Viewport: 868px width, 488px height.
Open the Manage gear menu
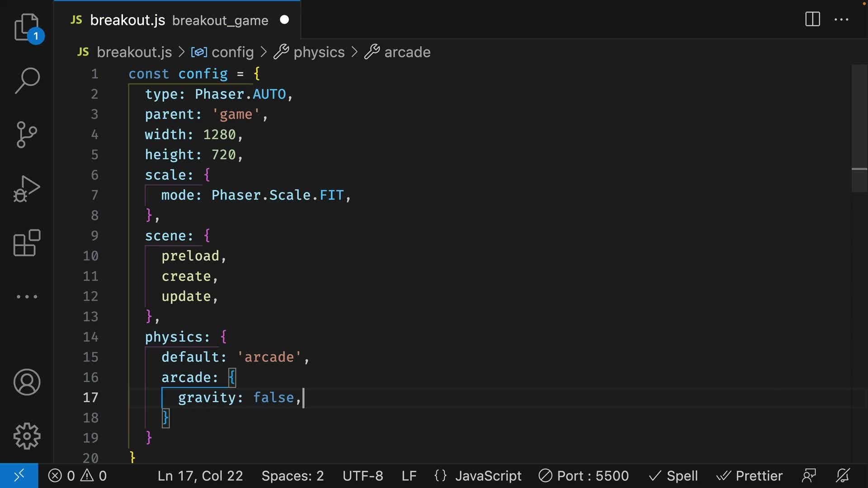(27, 436)
